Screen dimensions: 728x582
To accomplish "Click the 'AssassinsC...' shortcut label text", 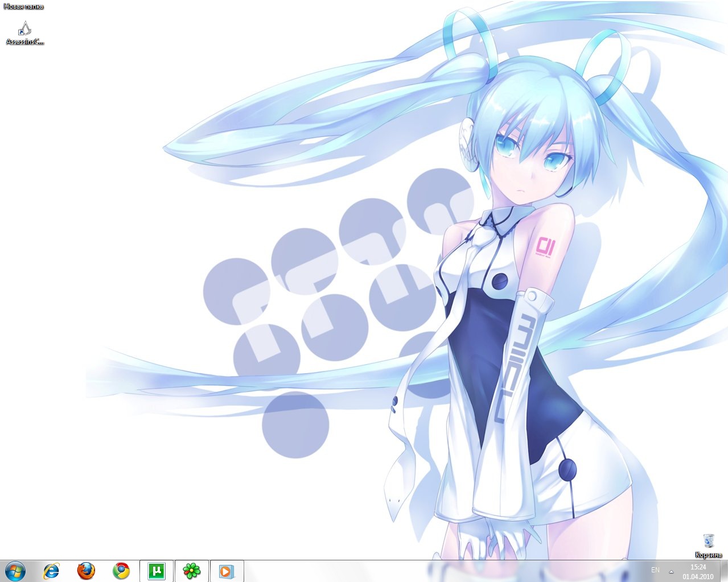I will pos(24,42).
